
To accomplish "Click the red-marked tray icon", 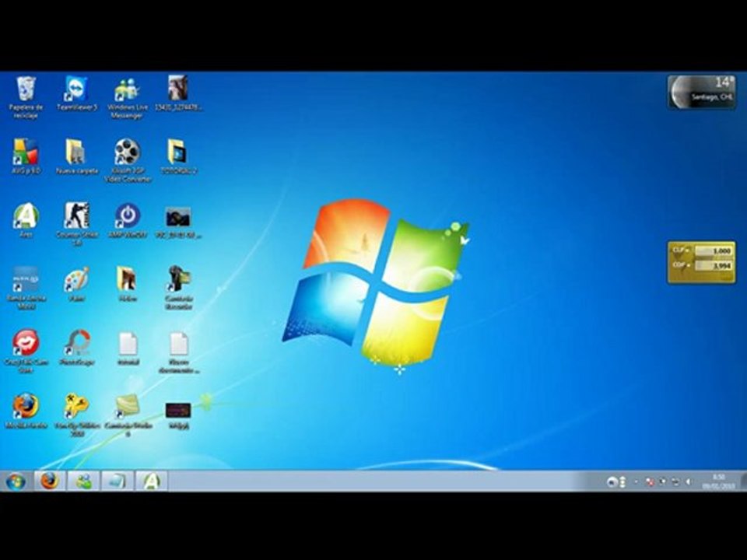I will 650,482.
